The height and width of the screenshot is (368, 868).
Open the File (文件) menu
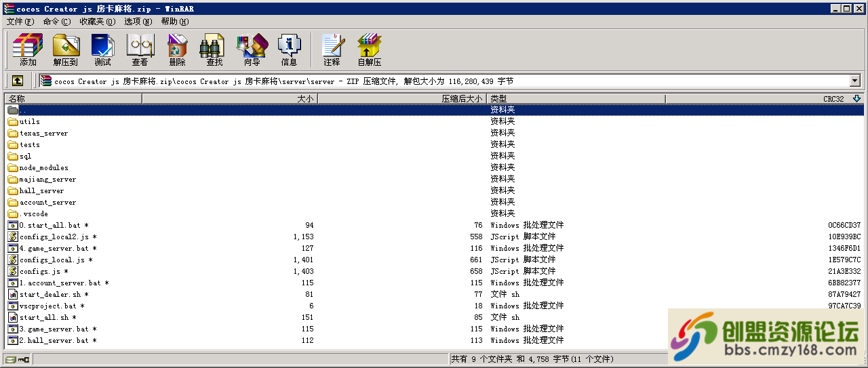(20, 22)
